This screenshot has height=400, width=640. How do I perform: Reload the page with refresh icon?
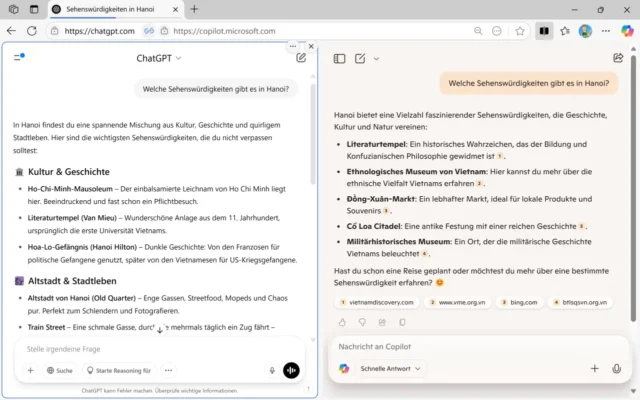tap(32, 31)
